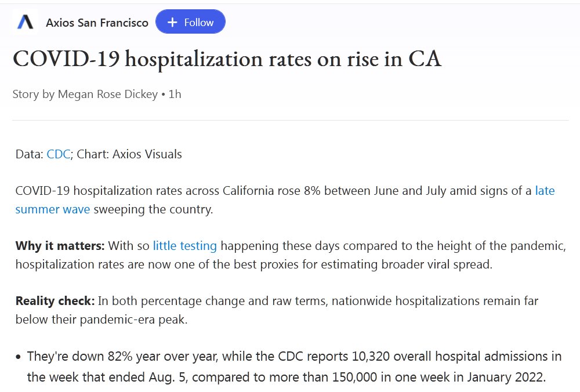Image resolution: width=580 pixels, height=392 pixels.
Task: Click the bullet point marker before "They're down"
Action: 19,357
